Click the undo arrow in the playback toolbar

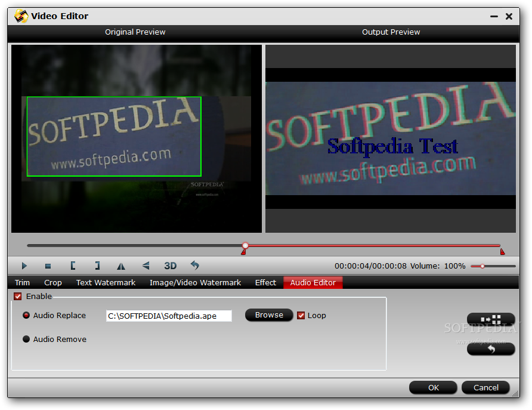(195, 266)
